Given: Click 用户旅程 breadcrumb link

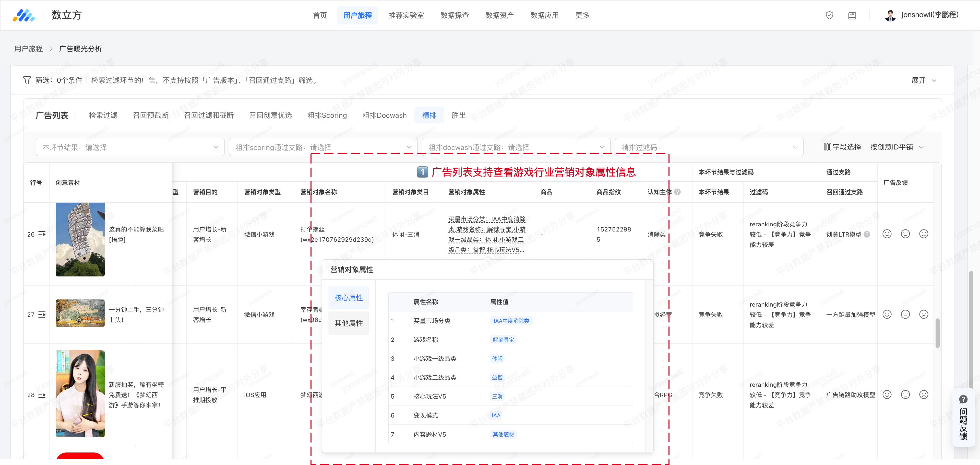Looking at the screenshot, I should point(29,49).
